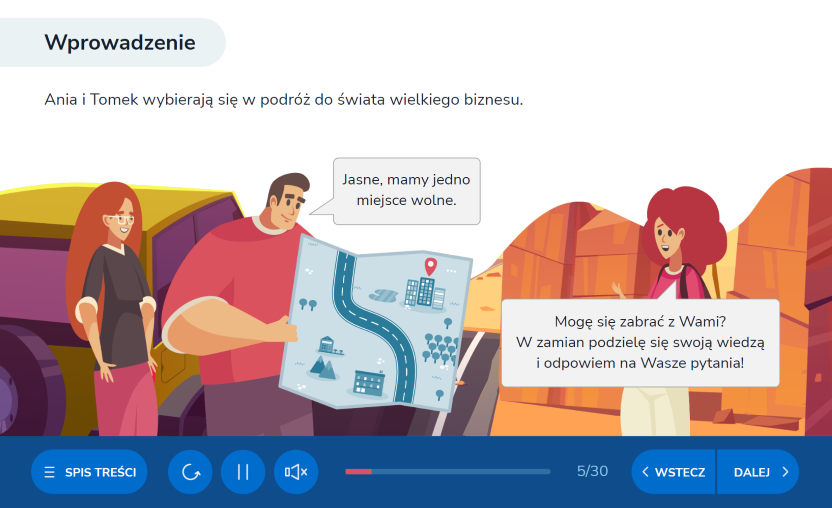Select the small building at the map's bottom

369,381
